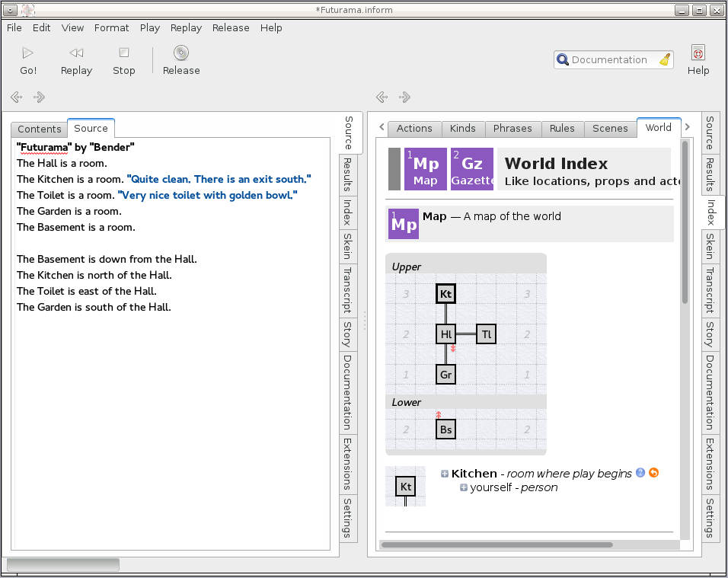Click into the Documentation search field

click(x=613, y=60)
